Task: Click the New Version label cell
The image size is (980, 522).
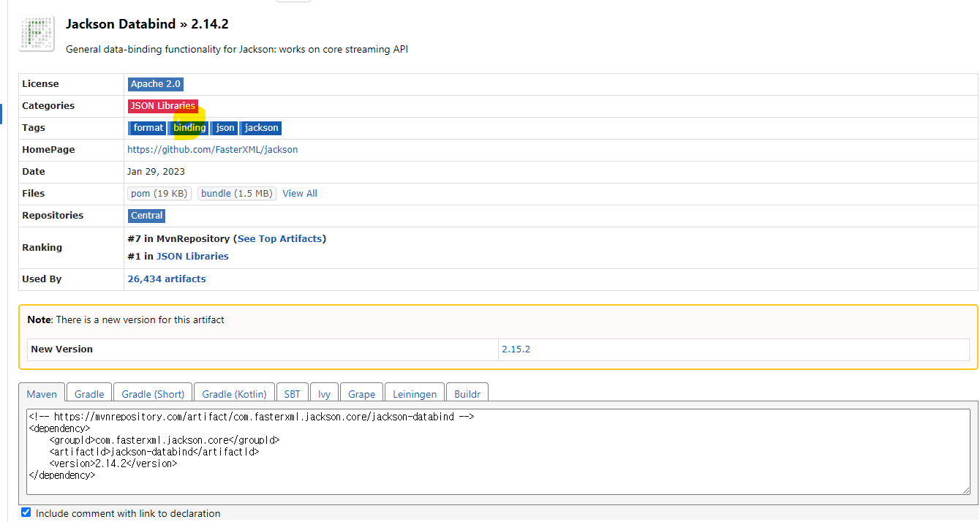Action: click(x=263, y=349)
